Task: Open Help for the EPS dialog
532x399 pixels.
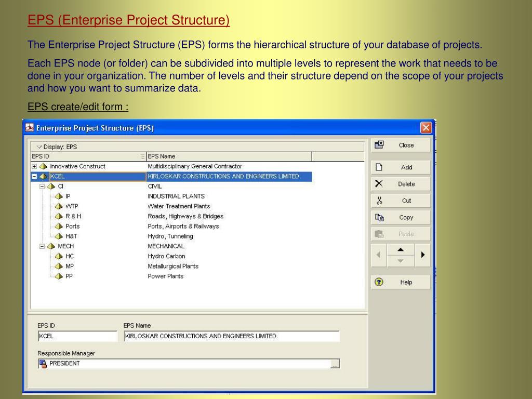Action: coord(401,282)
